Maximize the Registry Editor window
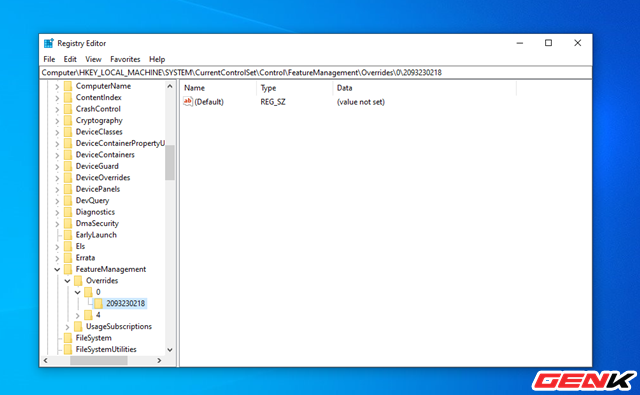Image resolution: width=640 pixels, height=395 pixels. click(548, 43)
